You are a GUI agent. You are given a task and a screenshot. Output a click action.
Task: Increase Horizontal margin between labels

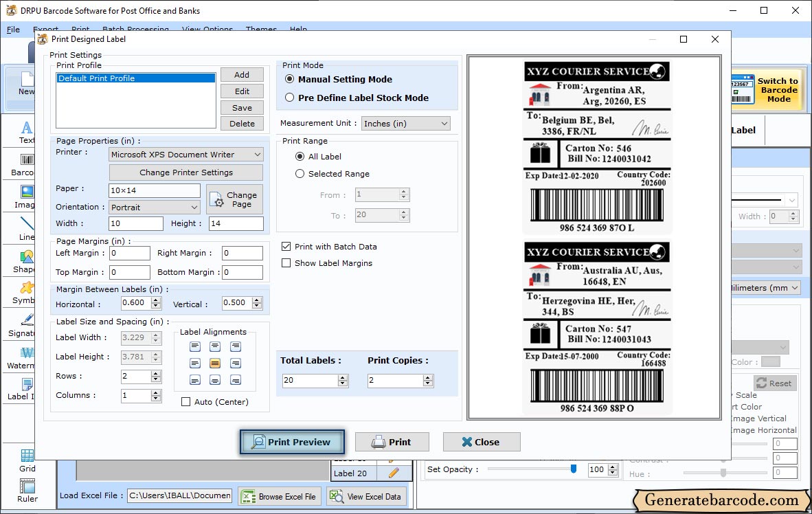click(x=156, y=300)
